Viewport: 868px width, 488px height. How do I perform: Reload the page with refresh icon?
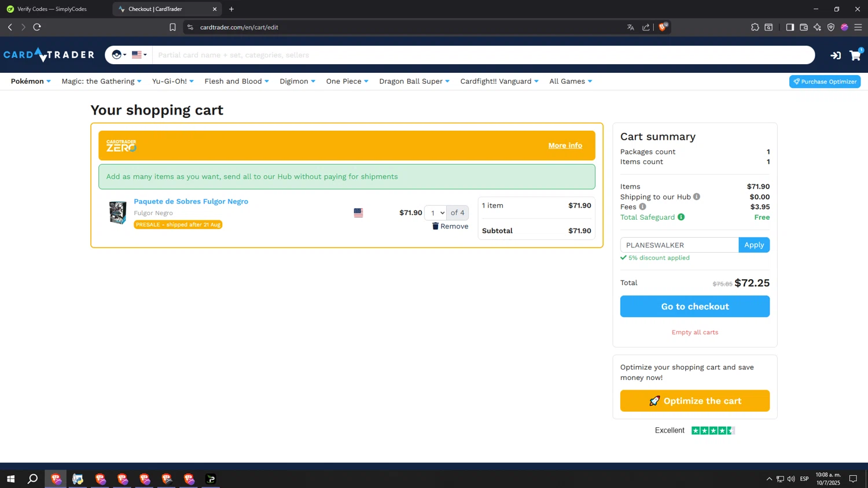pos(37,27)
